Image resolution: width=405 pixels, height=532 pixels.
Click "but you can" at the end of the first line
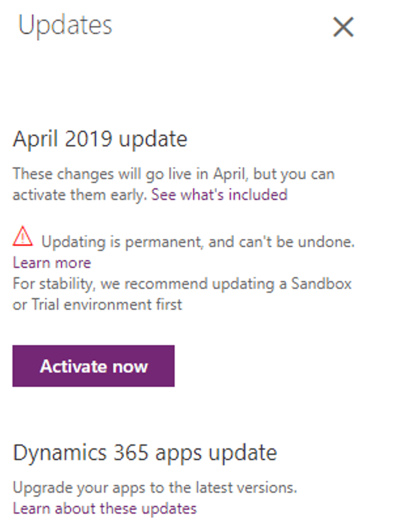click(294, 175)
